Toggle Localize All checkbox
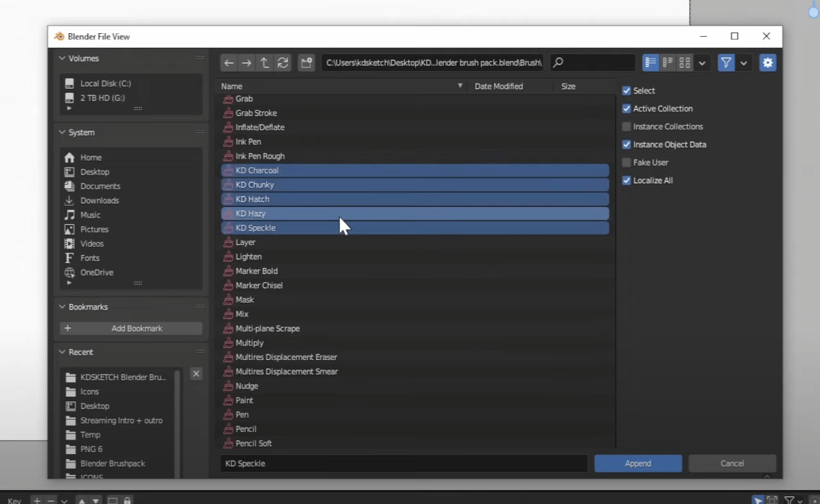This screenshot has height=504, width=820. tap(627, 181)
